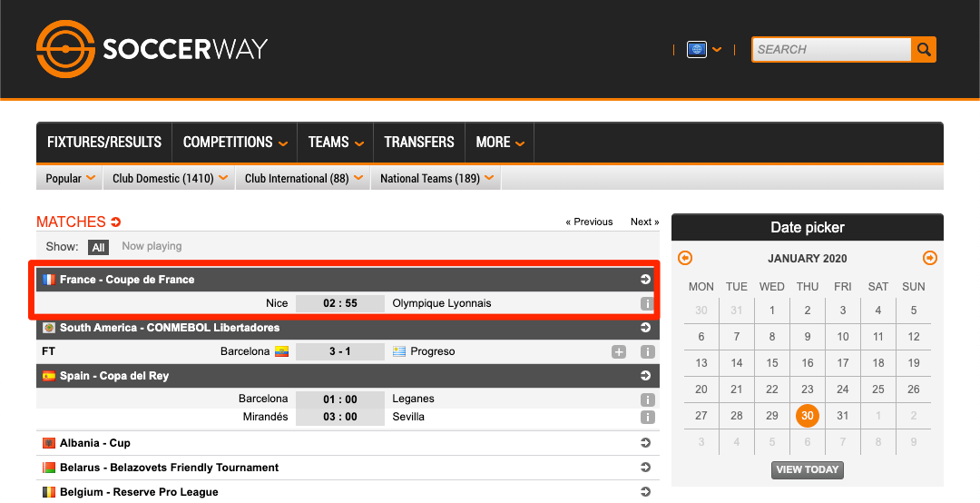
Task: Click the Soccerway logo
Action: (x=152, y=49)
